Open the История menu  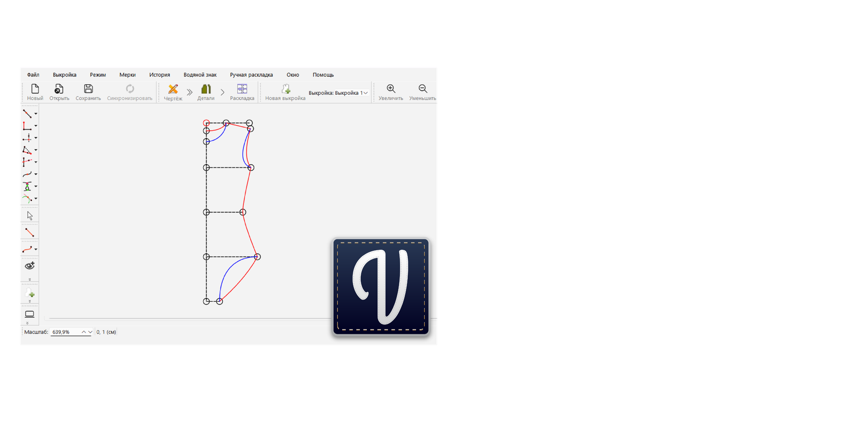click(159, 75)
